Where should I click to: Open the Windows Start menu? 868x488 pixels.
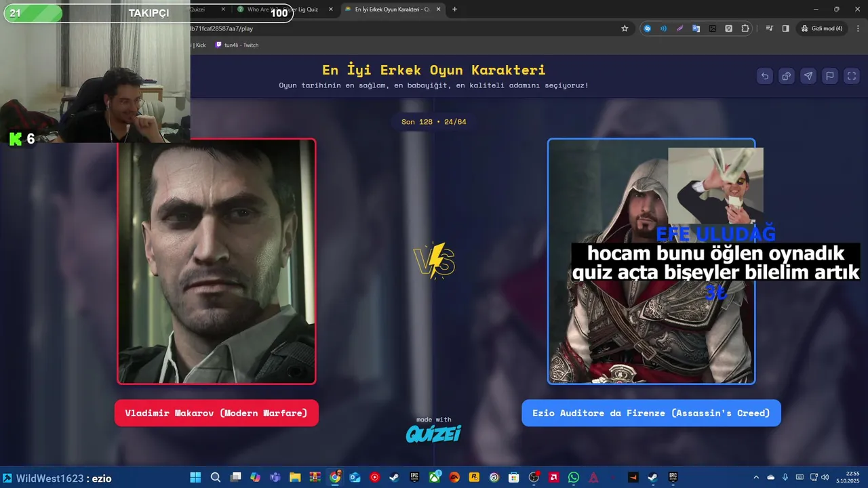[x=195, y=477]
